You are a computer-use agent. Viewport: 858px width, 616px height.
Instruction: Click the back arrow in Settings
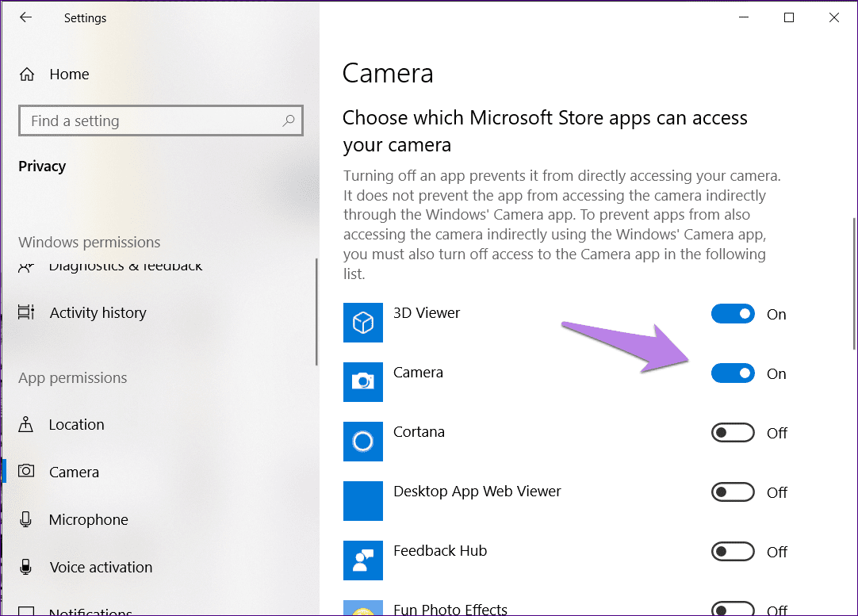click(26, 17)
